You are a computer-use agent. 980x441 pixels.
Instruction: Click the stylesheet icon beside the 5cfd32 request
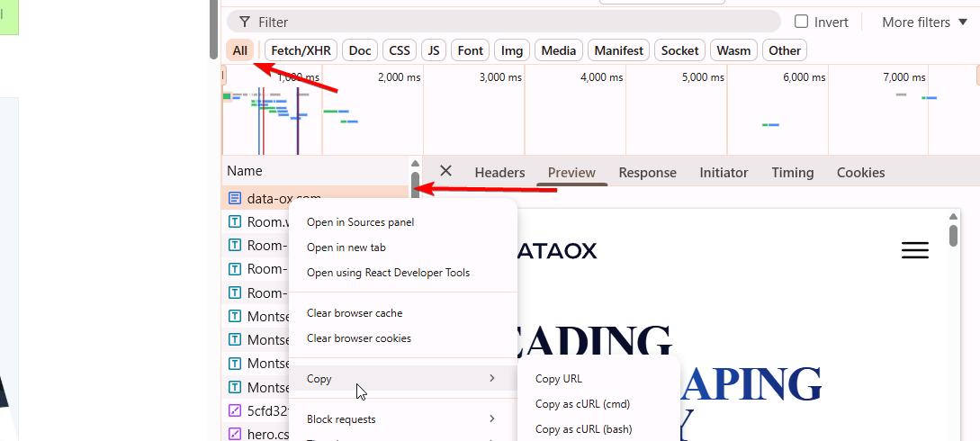pyautogui.click(x=235, y=410)
